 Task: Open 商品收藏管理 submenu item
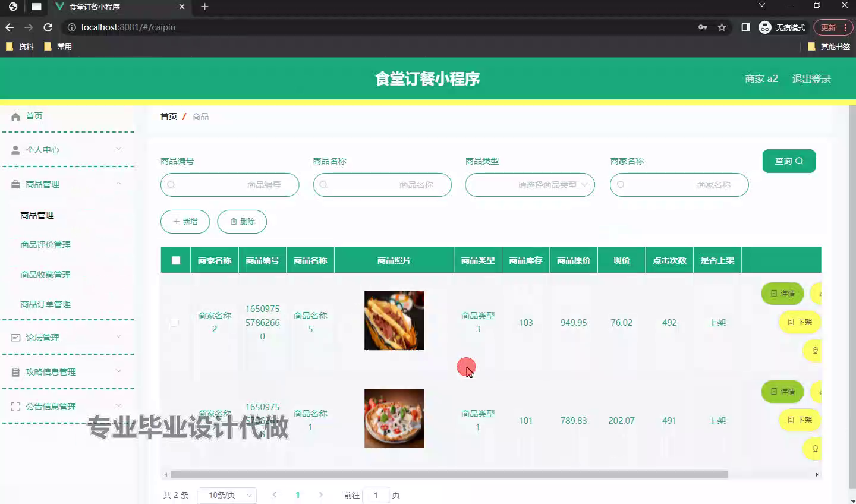[x=45, y=275]
